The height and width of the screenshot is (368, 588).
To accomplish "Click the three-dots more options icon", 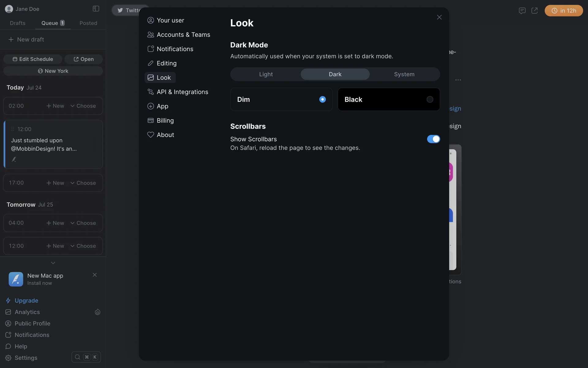I will pyautogui.click(x=458, y=80).
